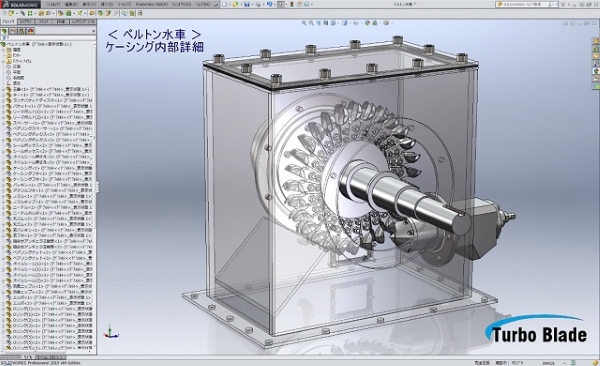Screen dimensions: 600x366
Task: Switch to the 評価 CommandManager tab
Action: pos(61,22)
